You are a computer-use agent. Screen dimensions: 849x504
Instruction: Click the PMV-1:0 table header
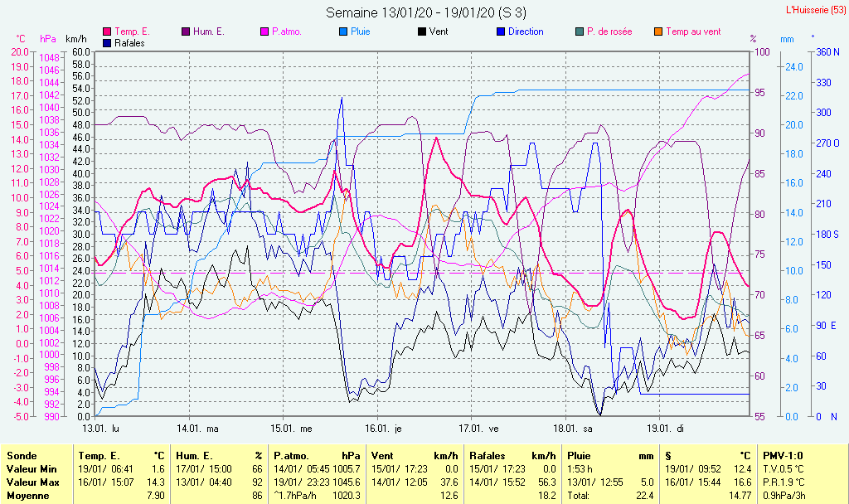(x=783, y=456)
